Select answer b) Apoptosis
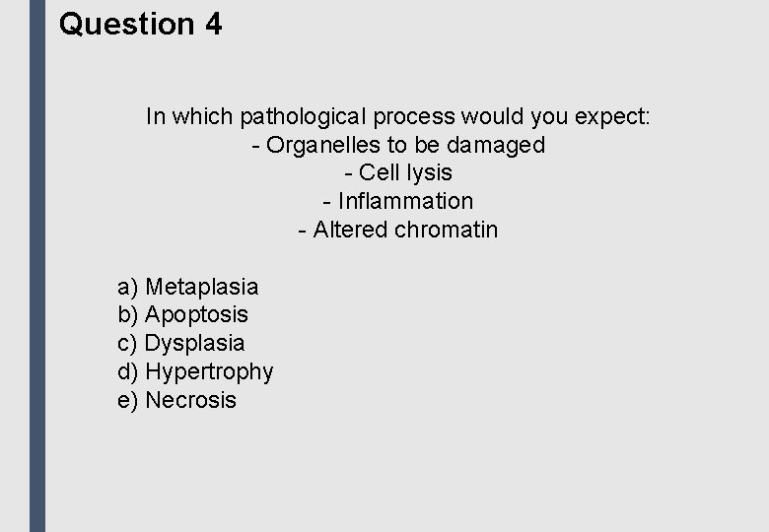 click(182, 315)
